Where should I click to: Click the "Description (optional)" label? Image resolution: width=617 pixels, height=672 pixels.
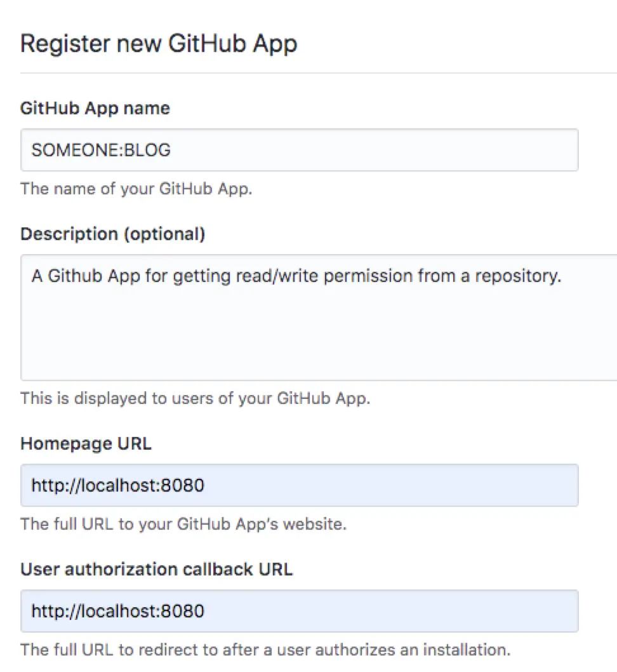pyautogui.click(x=112, y=234)
